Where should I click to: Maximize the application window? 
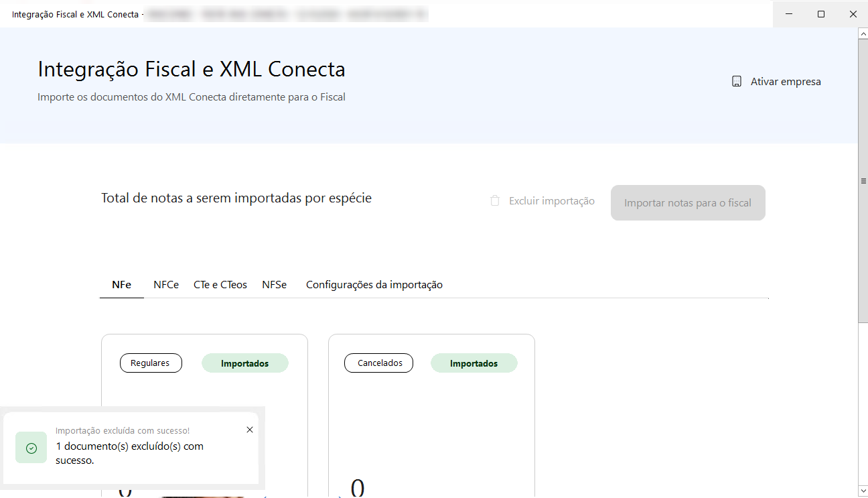point(820,14)
